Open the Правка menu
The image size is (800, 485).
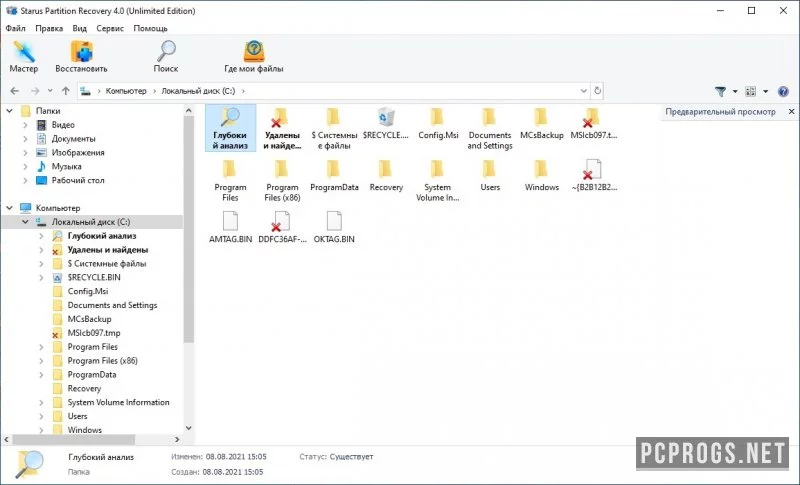point(49,28)
